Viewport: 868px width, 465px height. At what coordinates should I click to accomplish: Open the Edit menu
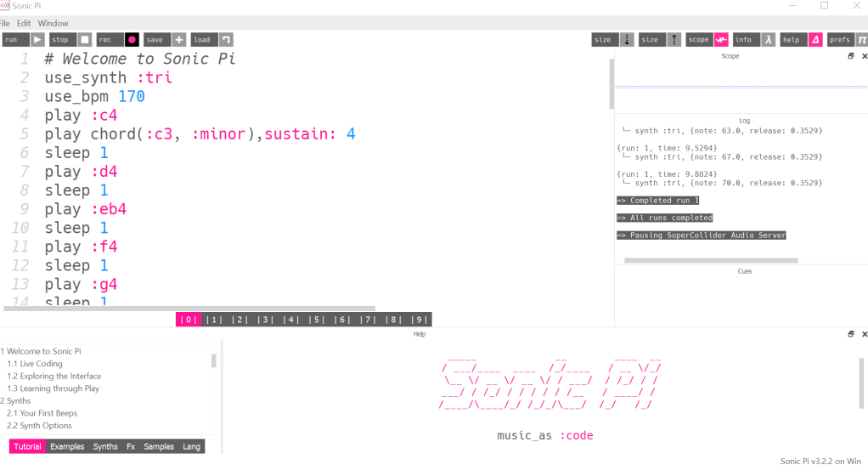[24, 23]
